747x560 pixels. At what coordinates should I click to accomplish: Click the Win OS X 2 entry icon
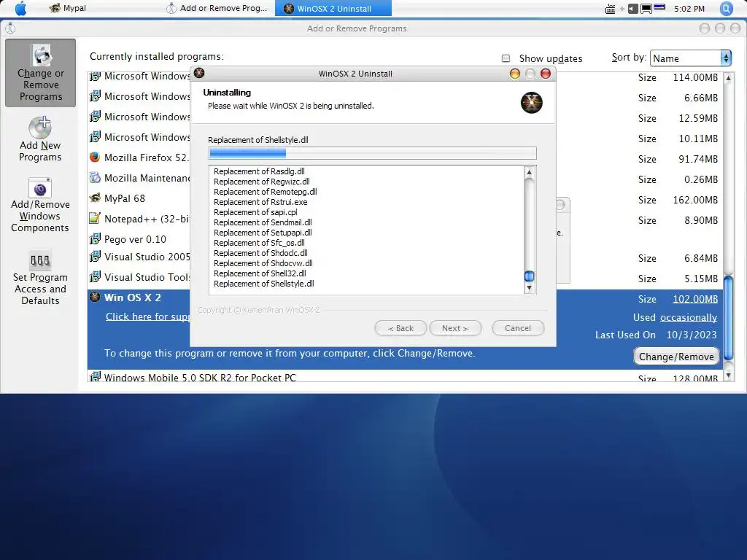pyautogui.click(x=95, y=297)
